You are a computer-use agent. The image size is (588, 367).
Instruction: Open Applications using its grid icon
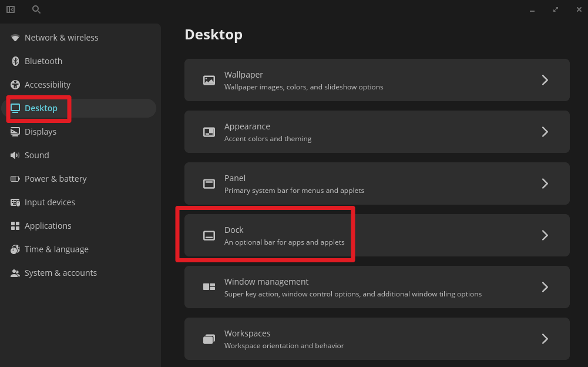pyautogui.click(x=15, y=225)
